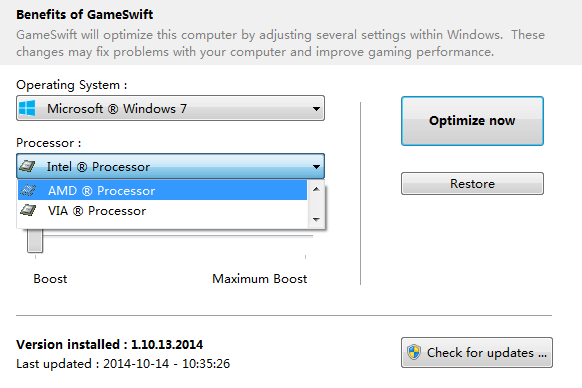Image resolution: width=582 pixels, height=388 pixels.
Task: Collapse the Processor dropdown arrow
Action: [316, 167]
